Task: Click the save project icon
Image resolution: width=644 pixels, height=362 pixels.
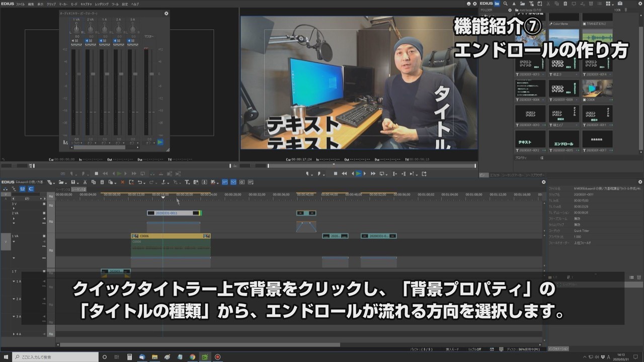Action: click(73, 182)
